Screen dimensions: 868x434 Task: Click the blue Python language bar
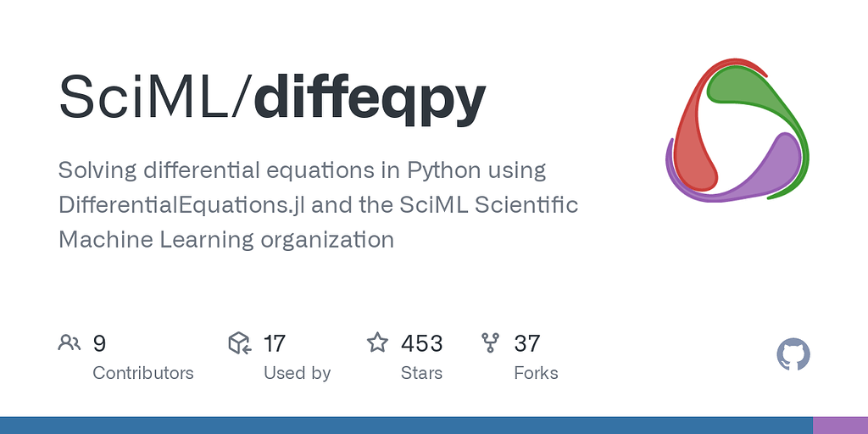pyautogui.click(x=407, y=425)
